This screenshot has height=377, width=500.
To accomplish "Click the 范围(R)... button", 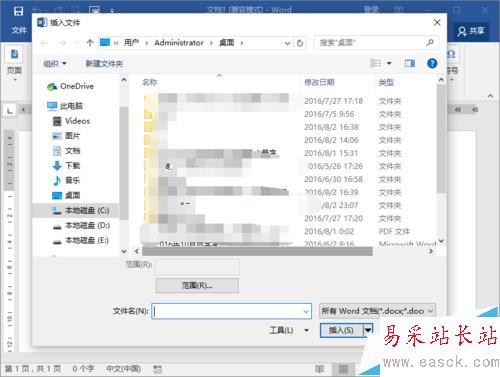I will (x=197, y=286).
